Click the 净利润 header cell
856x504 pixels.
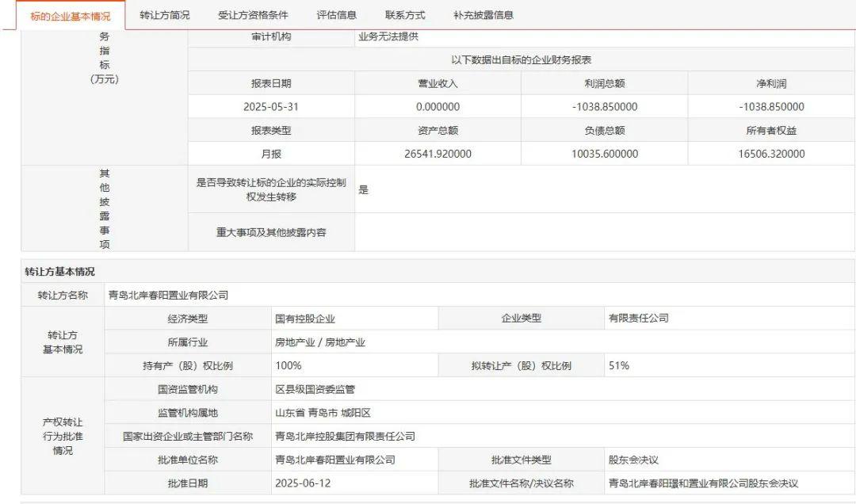[771, 83]
